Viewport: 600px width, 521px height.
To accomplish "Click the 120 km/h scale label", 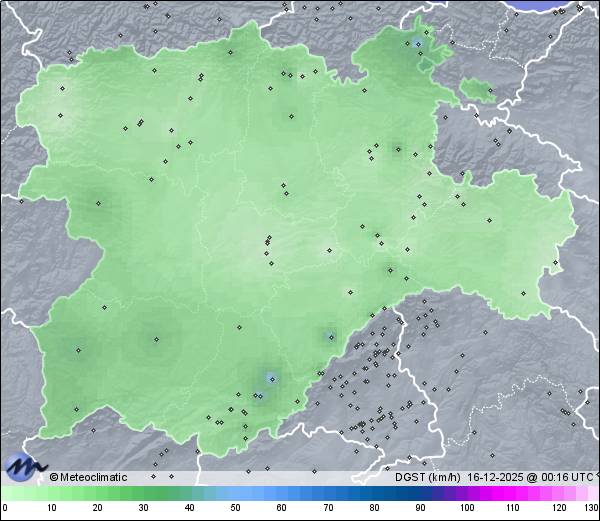I will pos(559,509).
